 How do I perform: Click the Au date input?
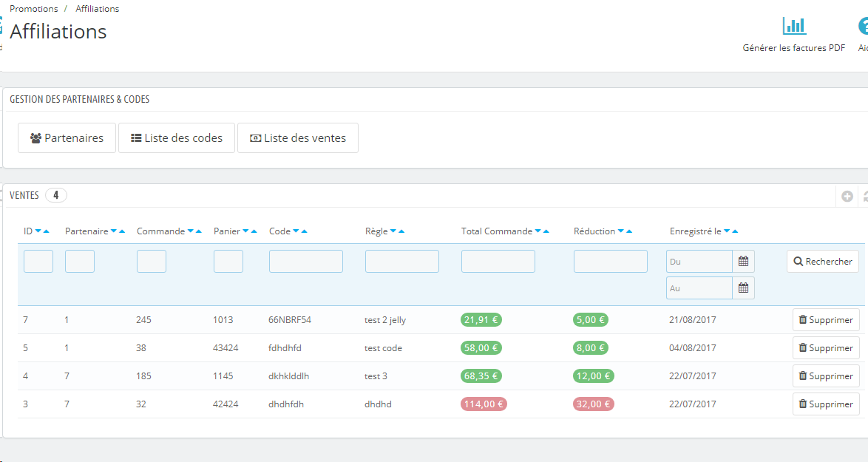click(699, 288)
